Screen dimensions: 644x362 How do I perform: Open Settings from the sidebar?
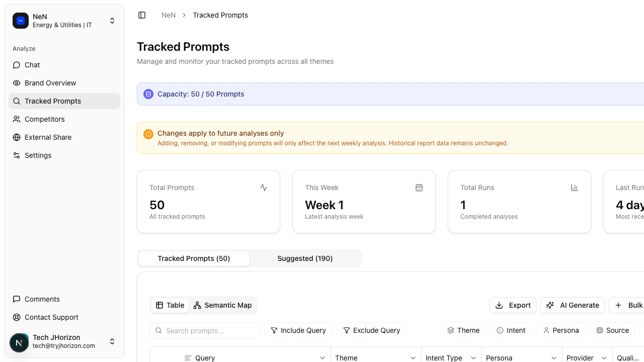pyautogui.click(x=38, y=155)
